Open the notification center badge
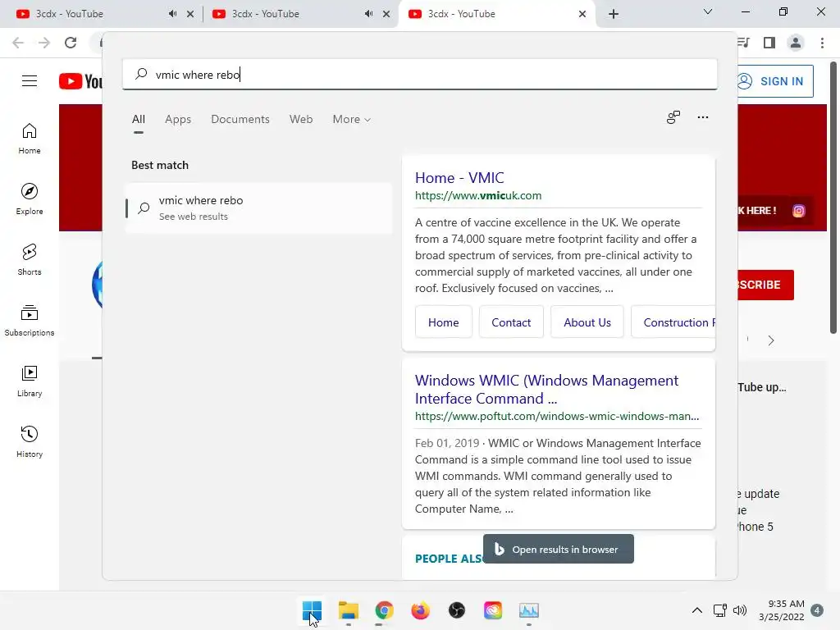The image size is (840, 630). click(x=817, y=610)
